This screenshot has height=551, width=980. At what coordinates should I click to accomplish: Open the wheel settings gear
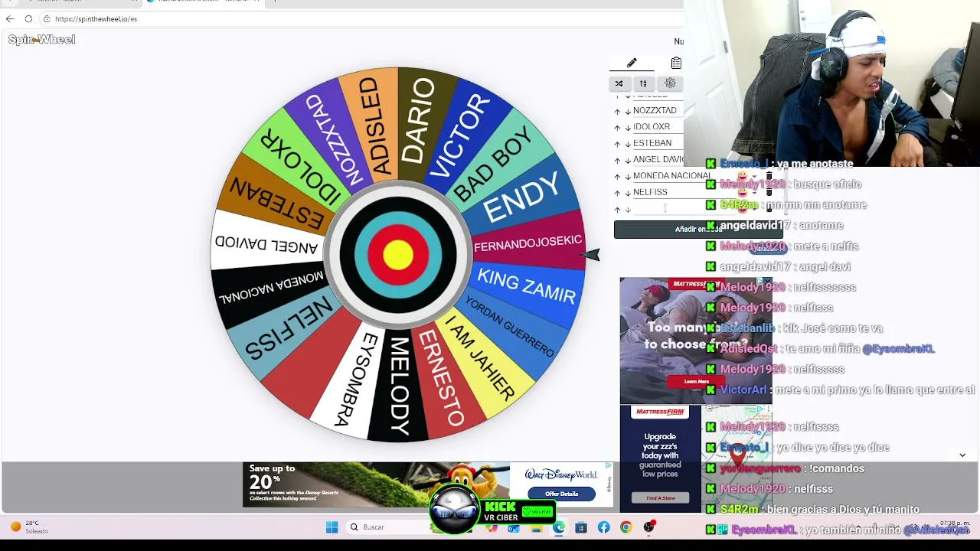tap(670, 83)
